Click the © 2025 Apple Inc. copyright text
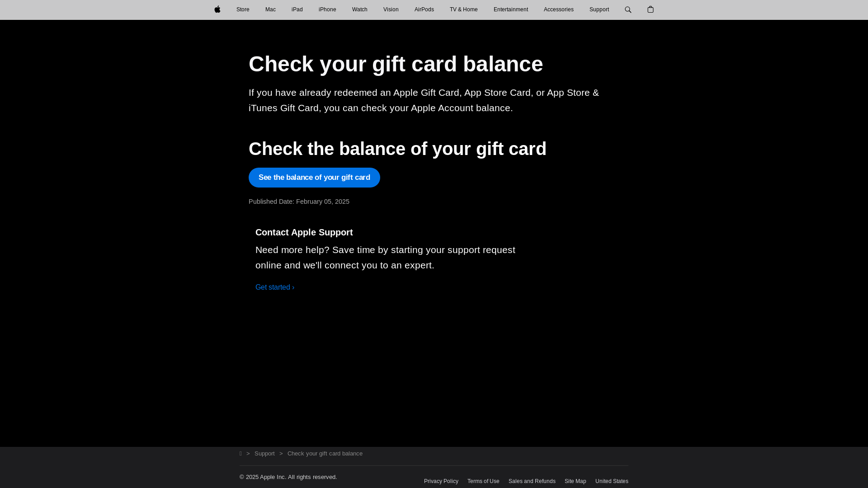 (x=288, y=477)
